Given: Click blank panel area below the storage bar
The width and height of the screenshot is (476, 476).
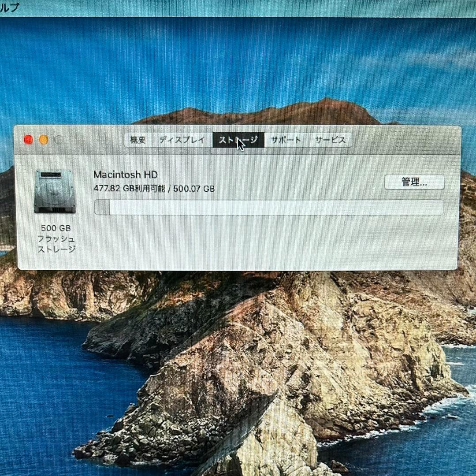Looking at the screenshot, I should click(264, 242).
